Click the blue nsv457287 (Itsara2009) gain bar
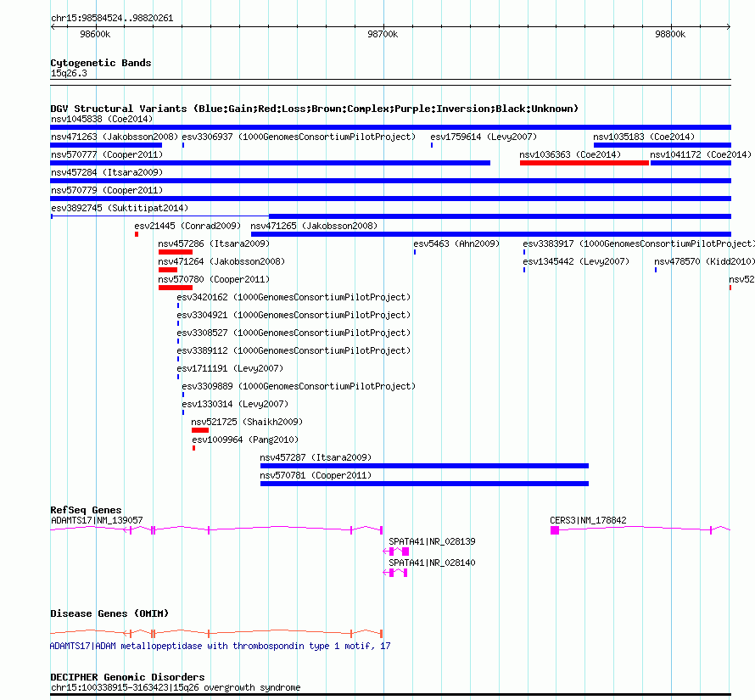755x700 pixels. tap(424, 466)
